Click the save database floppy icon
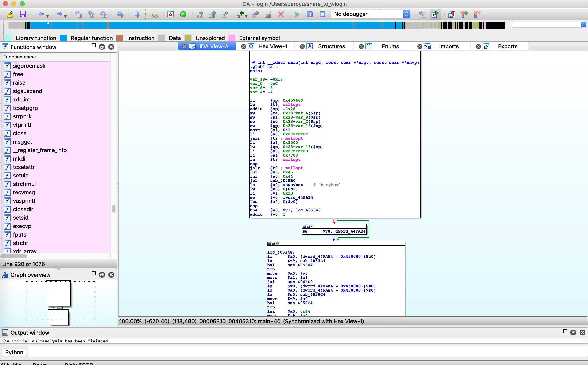 pos(23,14)
